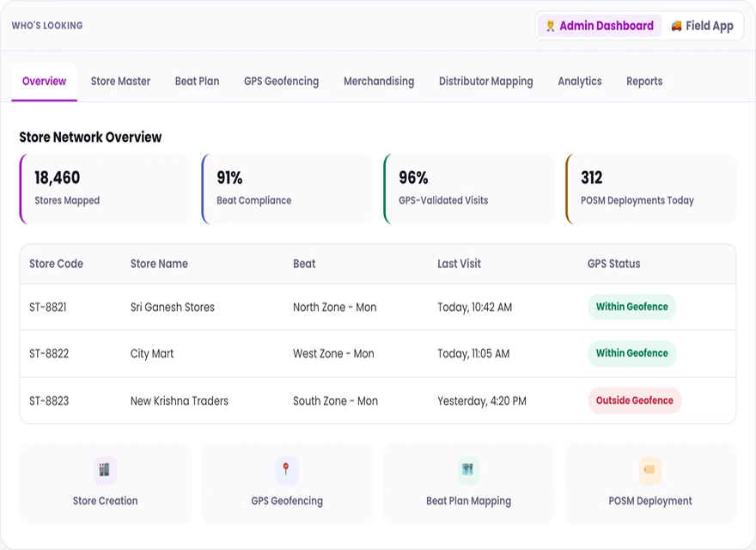This screenshot has height=550, width=756.
Task: Click the Outside Geofence status badge
Action: [635, 400]
